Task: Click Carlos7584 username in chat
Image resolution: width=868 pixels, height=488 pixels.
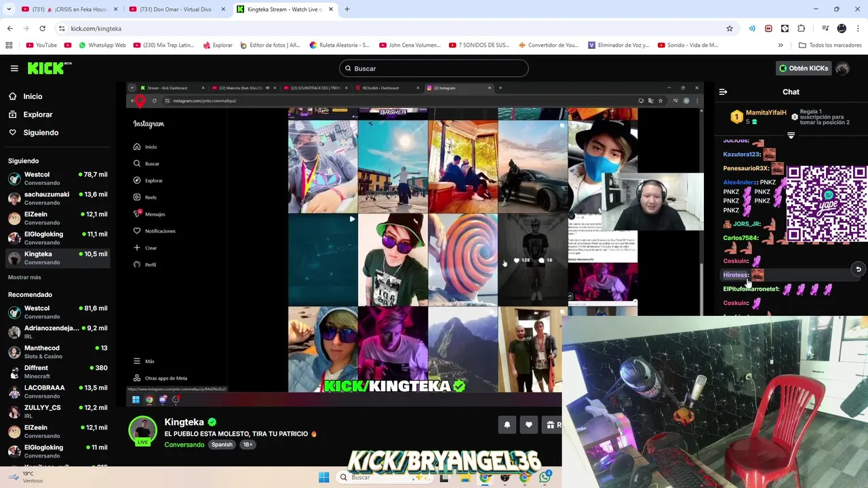Action: point(741,238)
